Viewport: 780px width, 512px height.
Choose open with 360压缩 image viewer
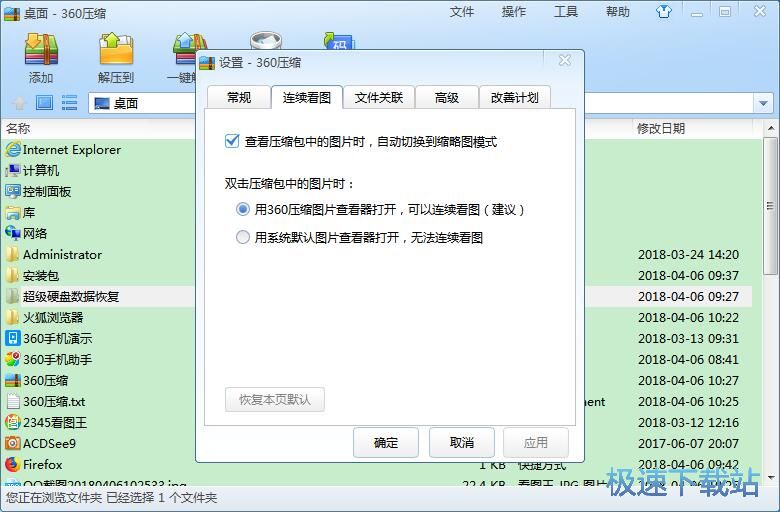click(243, 209)
